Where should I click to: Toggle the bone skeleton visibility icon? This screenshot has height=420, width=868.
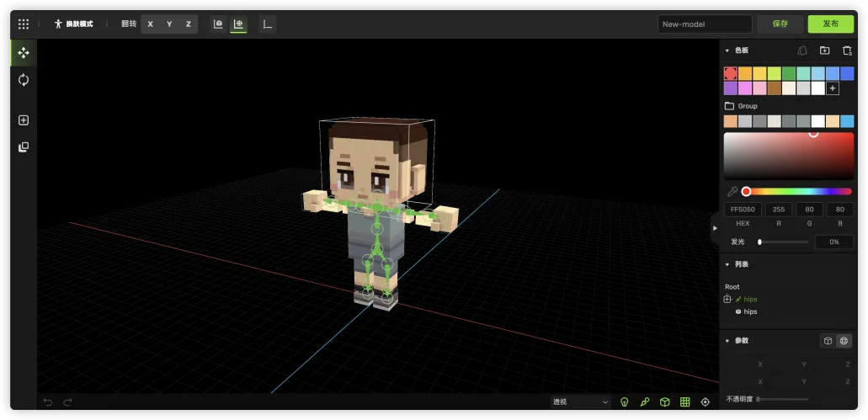(645, 402)
